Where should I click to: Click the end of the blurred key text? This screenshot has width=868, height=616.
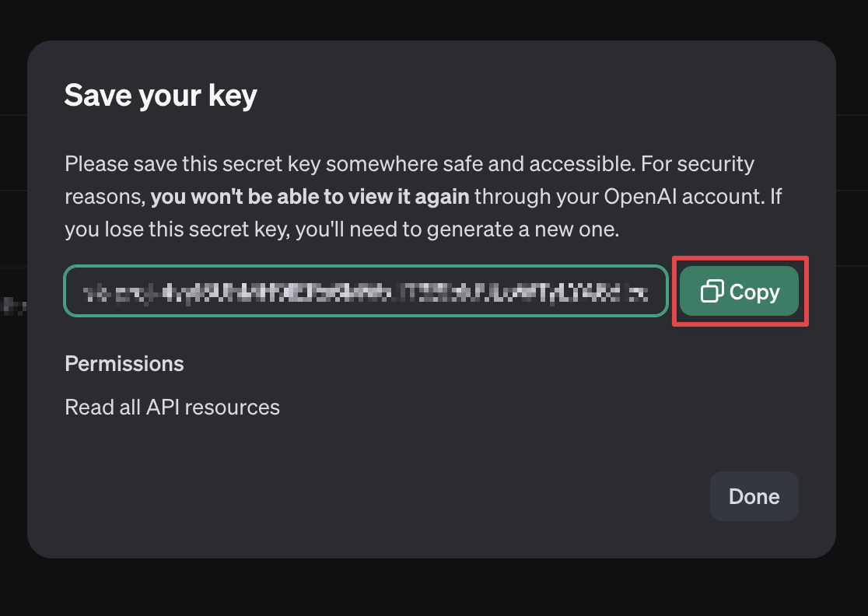click(x=639, y=292)
